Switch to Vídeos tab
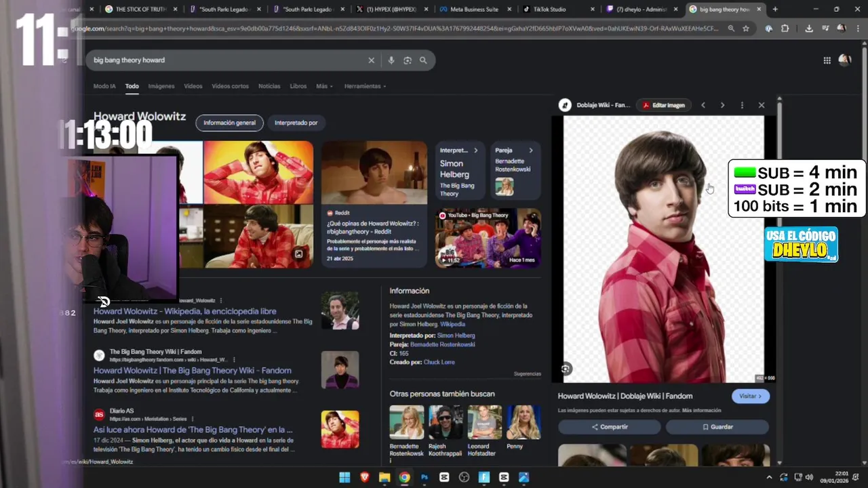 pos(193,86)
